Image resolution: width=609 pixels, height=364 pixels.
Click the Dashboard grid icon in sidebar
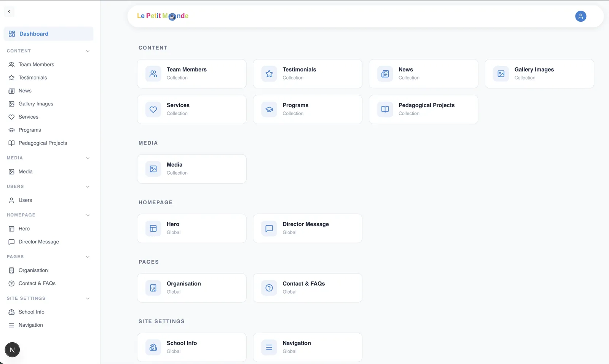pyautogui.click(x=12, y=34)
